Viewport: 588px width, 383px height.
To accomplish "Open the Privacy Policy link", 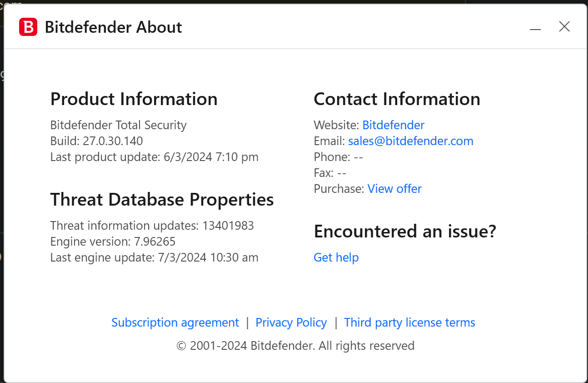I will [291, 323].
